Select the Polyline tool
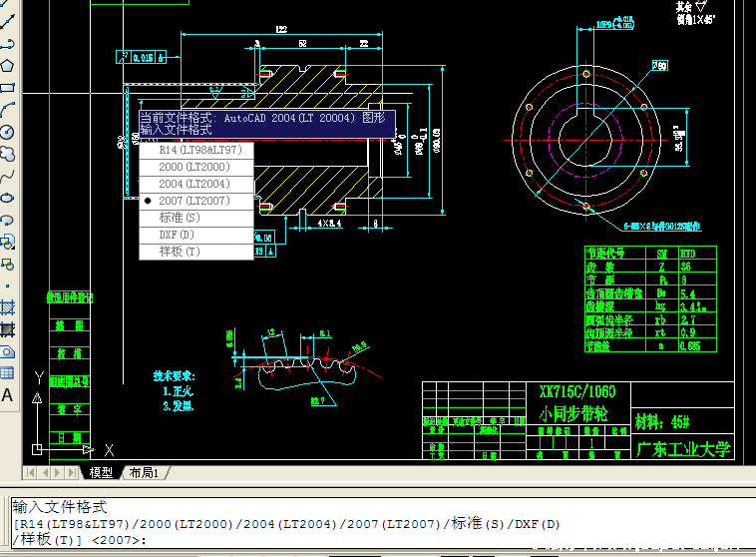 [8, 44]
